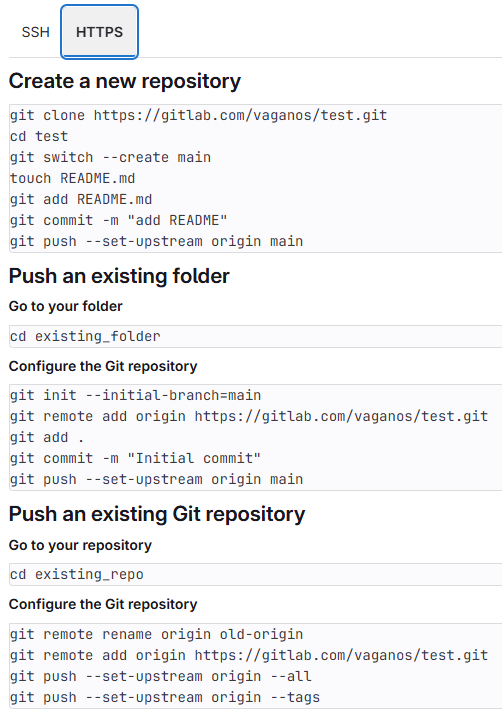502x718 pixels.
Task: Click the 'cd existing_folder' code block
Action: tap(256, 337)
